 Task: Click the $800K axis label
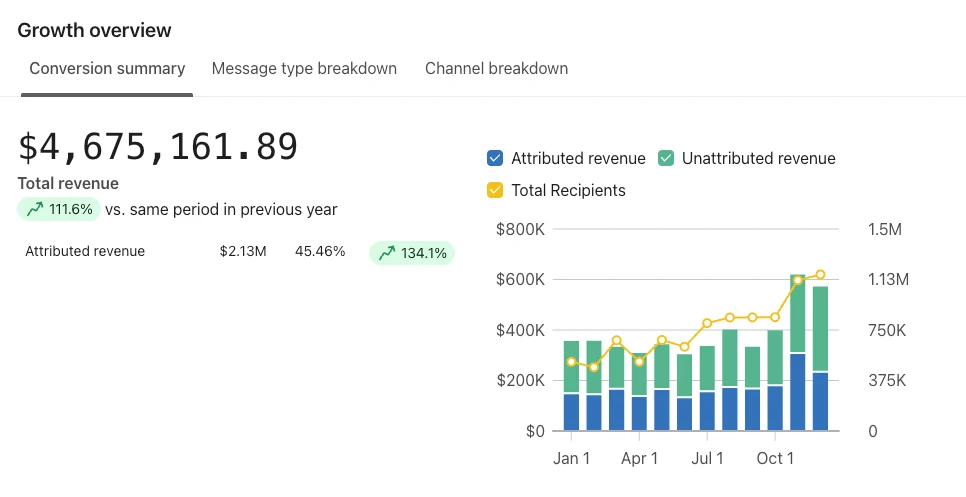[x=521, y=230]
